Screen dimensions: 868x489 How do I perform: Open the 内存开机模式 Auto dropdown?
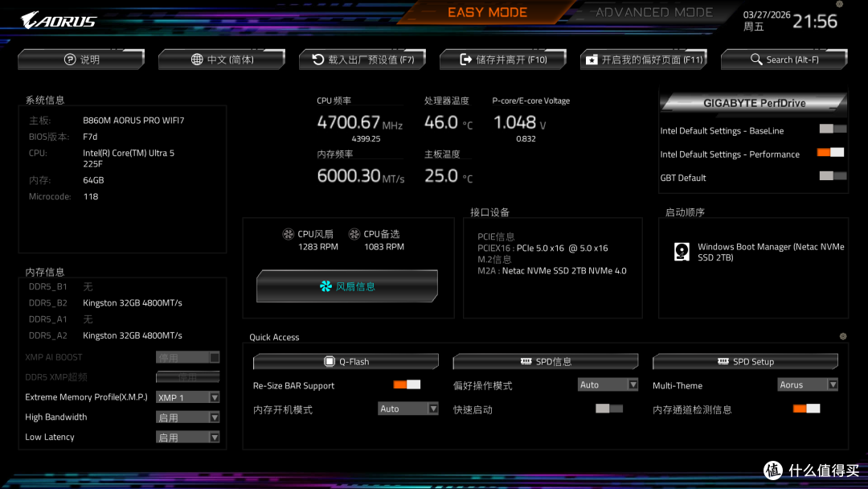408,409
